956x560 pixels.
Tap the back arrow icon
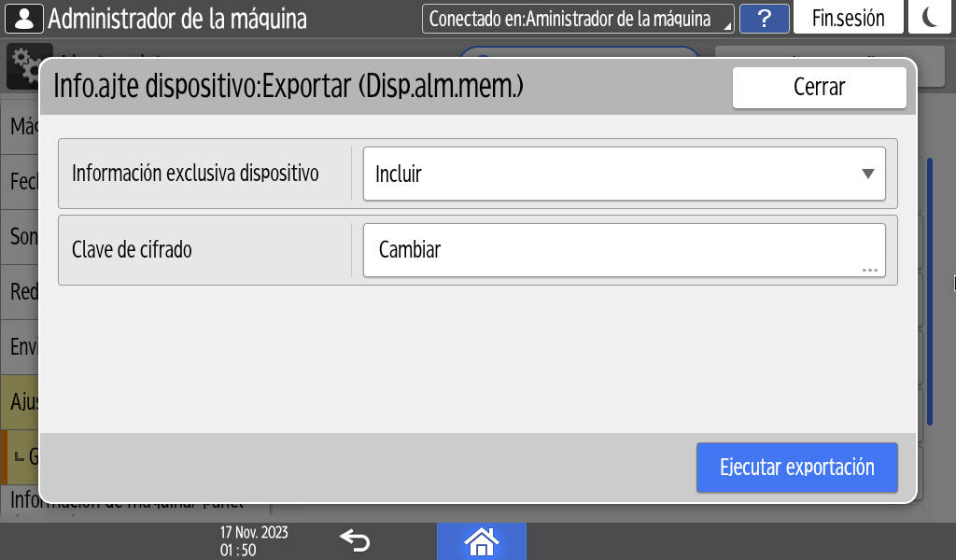(x=355, y=540)
